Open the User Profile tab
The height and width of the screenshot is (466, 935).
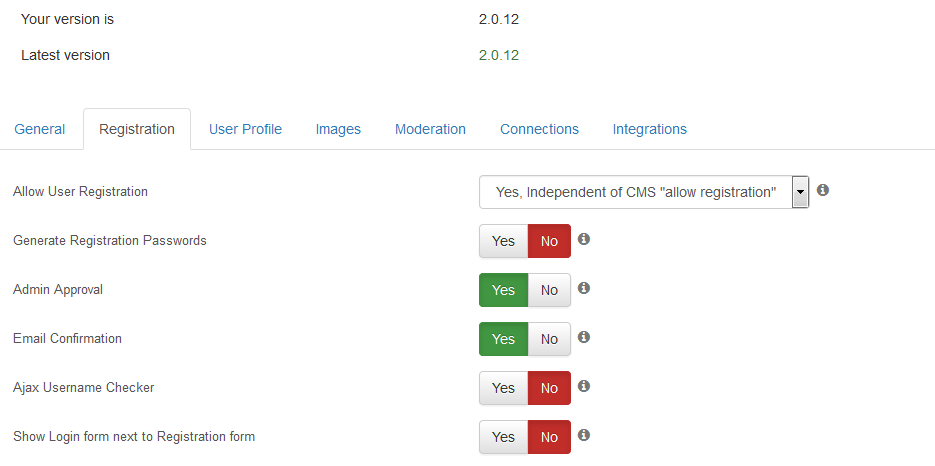(x=245, y=129)
